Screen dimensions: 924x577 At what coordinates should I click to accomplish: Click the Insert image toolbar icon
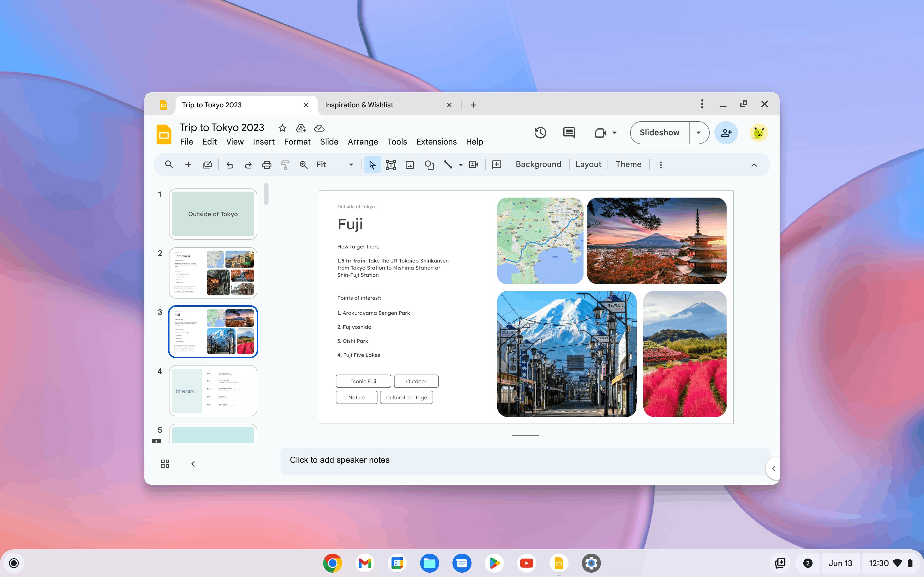click(x=409, y=164)
